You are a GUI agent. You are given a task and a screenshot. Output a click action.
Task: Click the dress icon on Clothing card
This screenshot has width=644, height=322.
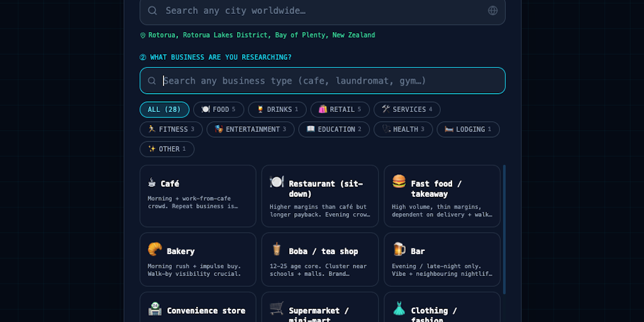click(399, 308)
